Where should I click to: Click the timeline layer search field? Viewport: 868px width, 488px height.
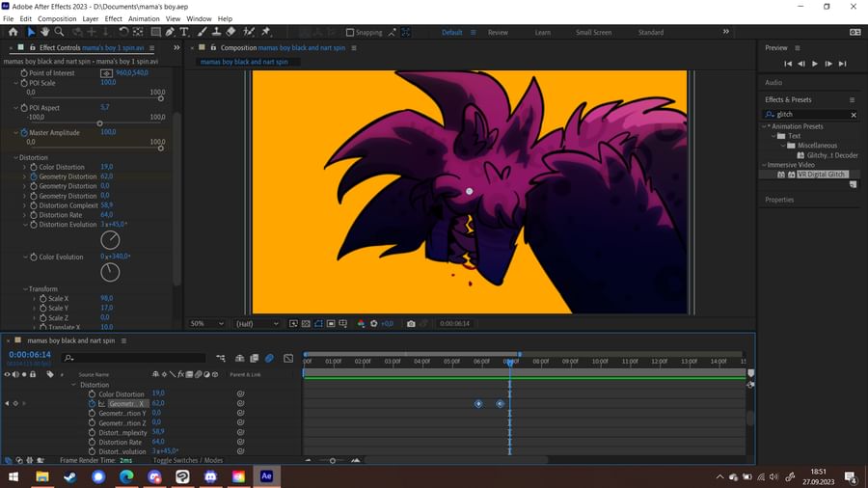pos(134,359)
